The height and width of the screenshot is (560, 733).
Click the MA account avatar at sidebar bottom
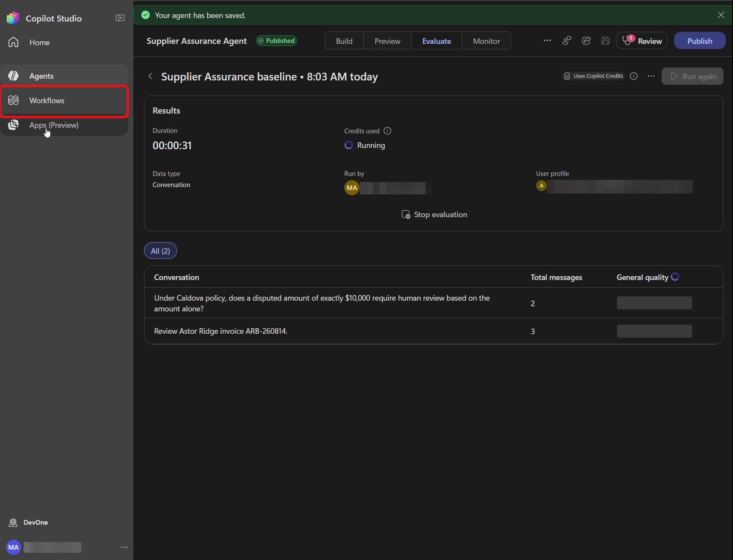point(13,547)
